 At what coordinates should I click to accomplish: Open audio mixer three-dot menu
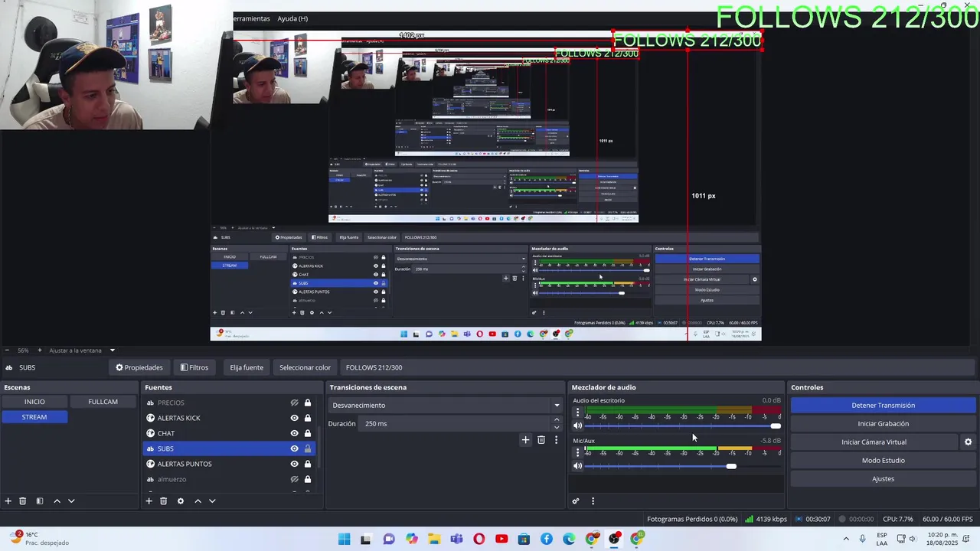(593, 501)
